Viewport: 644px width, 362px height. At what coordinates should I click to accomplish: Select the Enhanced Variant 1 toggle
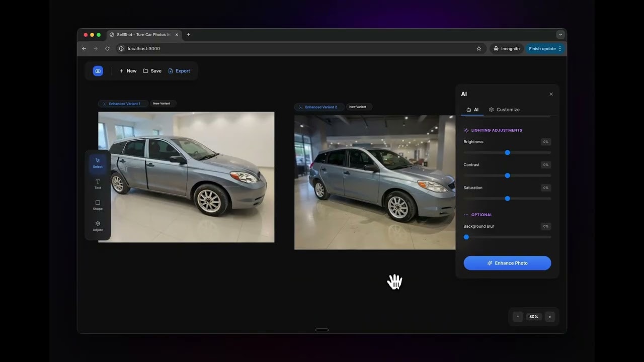[123, 103]
